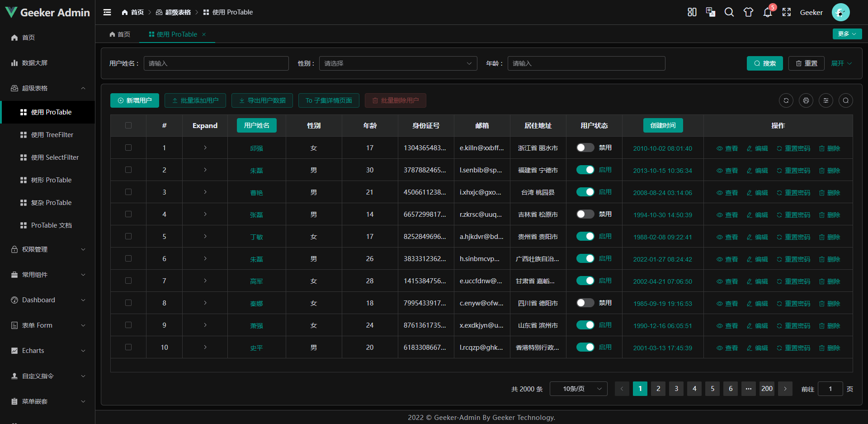Switch to the 首页 tab
Viewport: 868px width, 424px height.
click(x=119, y=34)
